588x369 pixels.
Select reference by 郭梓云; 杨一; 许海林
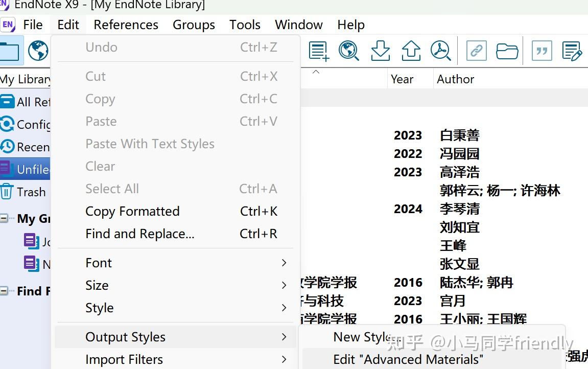coord(500,190)
